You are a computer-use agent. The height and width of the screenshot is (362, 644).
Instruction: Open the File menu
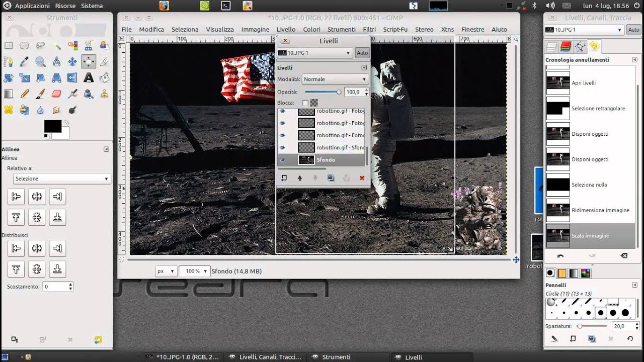(127, 30)
